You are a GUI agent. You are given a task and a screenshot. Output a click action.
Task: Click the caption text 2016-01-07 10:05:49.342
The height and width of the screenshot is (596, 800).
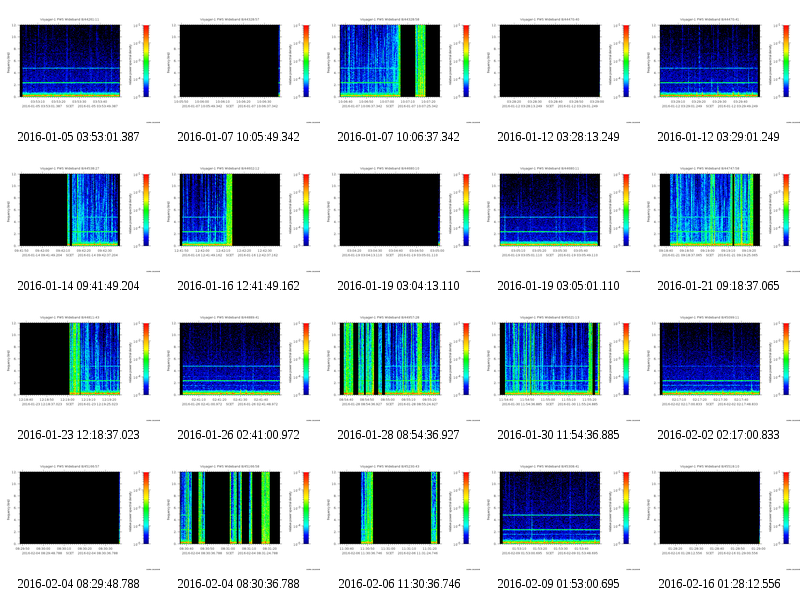(238, 137)
